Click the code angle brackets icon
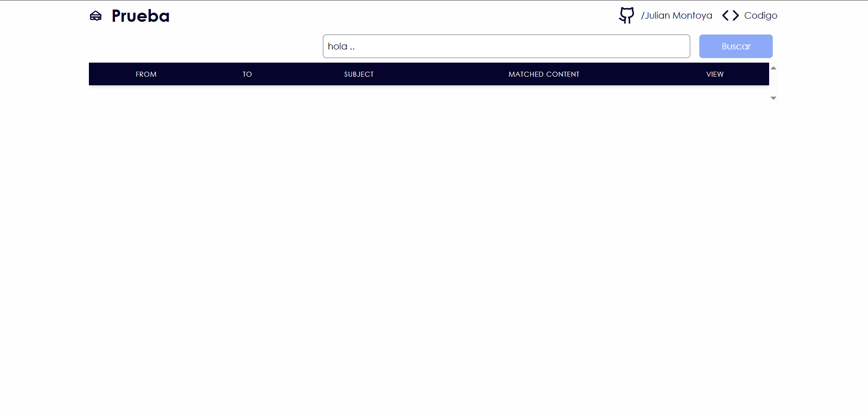The image size is (868, 417). [x=730, y=16]
